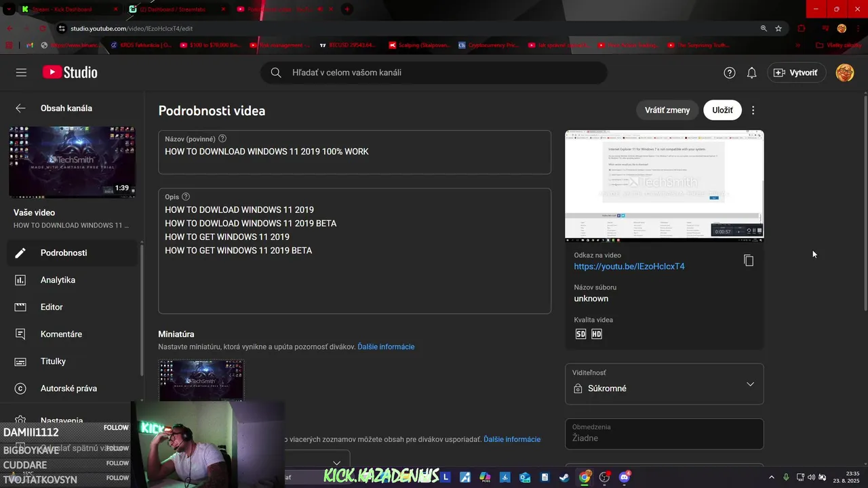The height and width of the screenshot is (488, 868).
Task: Show hidden system tray icons
Action: pyautogui.click(x=772, y=477)
